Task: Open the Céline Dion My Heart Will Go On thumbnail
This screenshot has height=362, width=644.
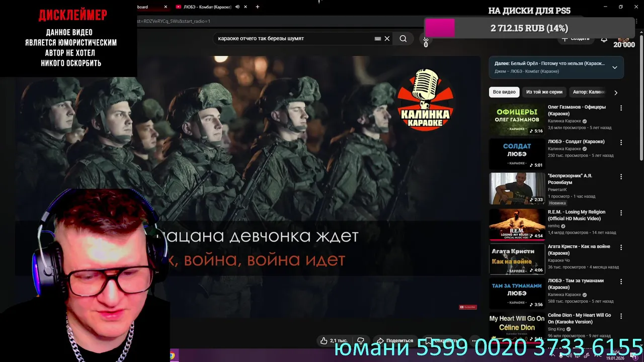Action: 517,327
